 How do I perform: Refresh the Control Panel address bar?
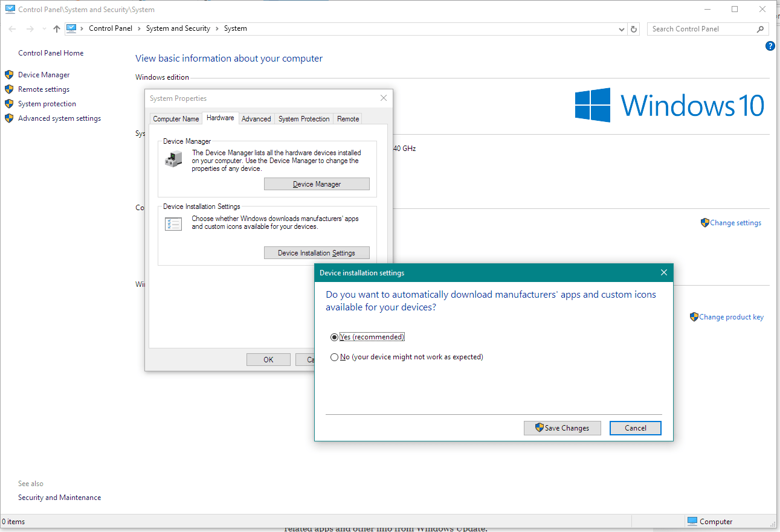click(634, 29)
